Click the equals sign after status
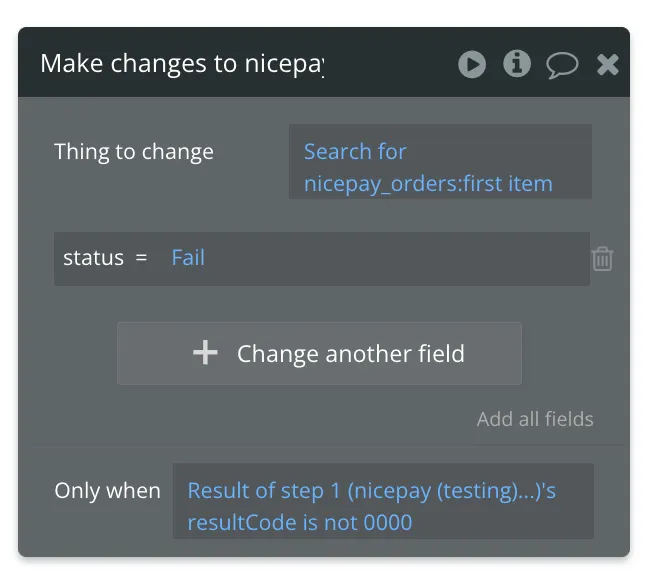The width and height of the screenshot is (670, 574). [141, 258]
